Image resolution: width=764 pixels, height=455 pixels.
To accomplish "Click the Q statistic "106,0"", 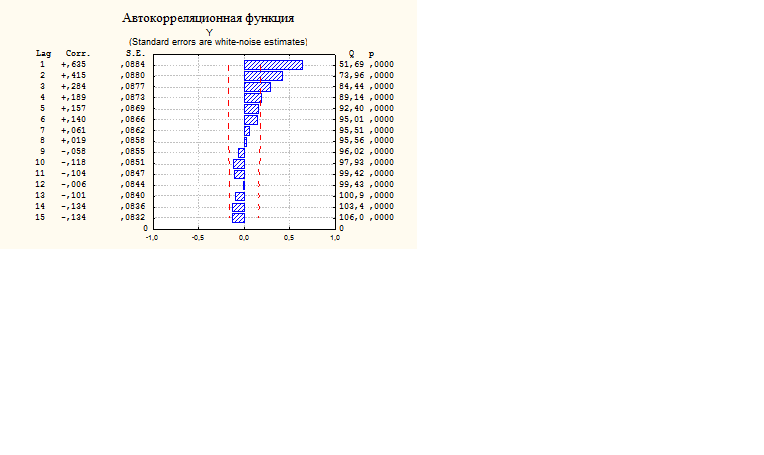I will click(x=351, y=217).
